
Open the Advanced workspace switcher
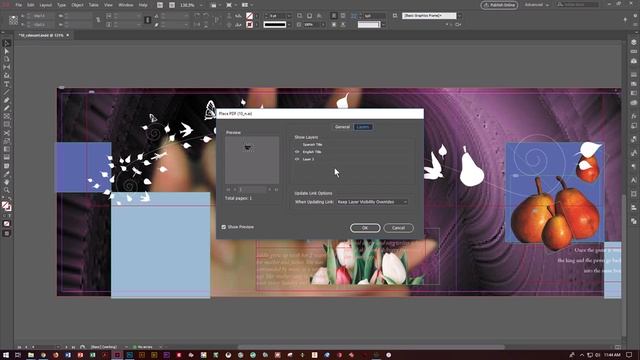[x=536, y=5]
